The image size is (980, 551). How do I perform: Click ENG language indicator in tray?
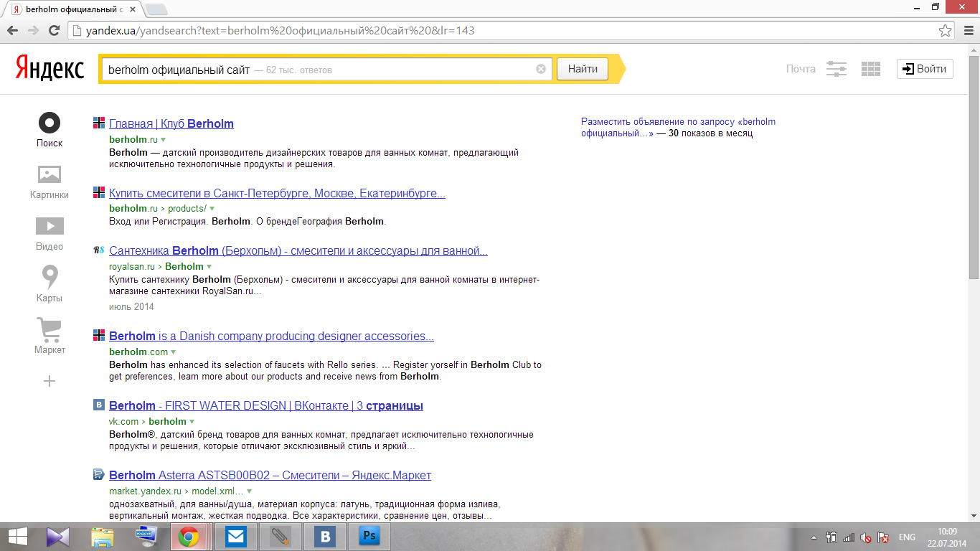(x=906, y=537)
